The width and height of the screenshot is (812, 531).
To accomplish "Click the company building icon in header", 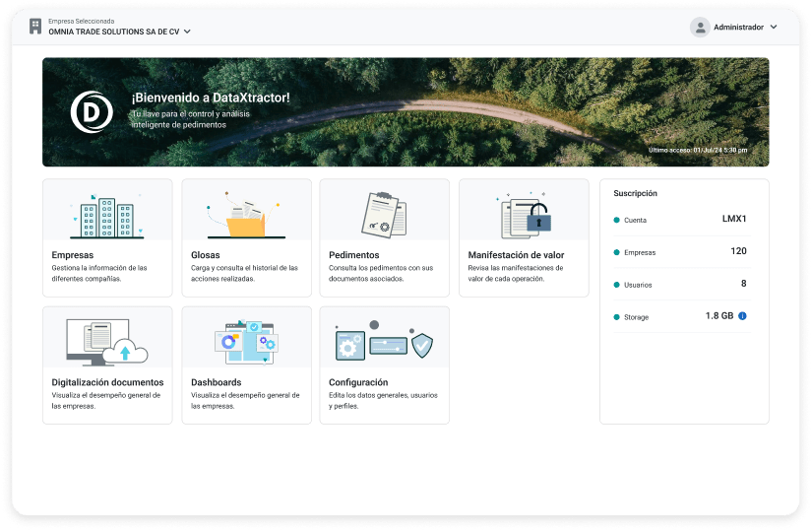I will 35,27.
